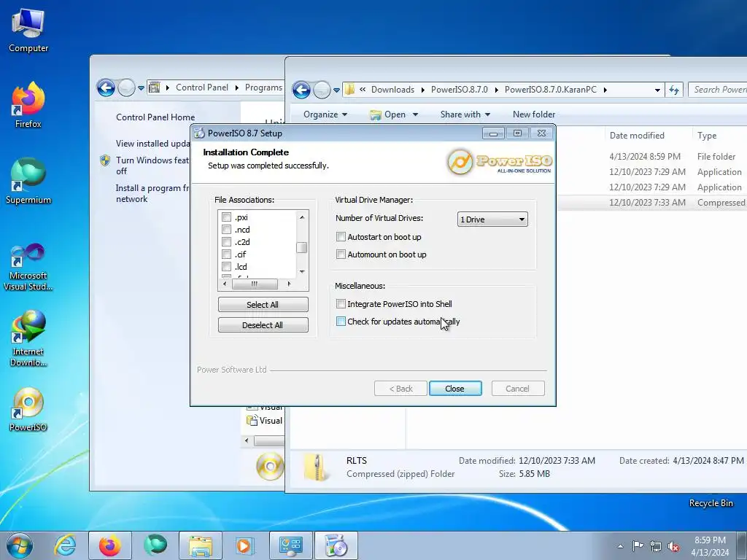This screenshot has width=747, height=560.
Task: Open the Computer desktop icon
Action: pyautogui.click(x=28, y=29)
